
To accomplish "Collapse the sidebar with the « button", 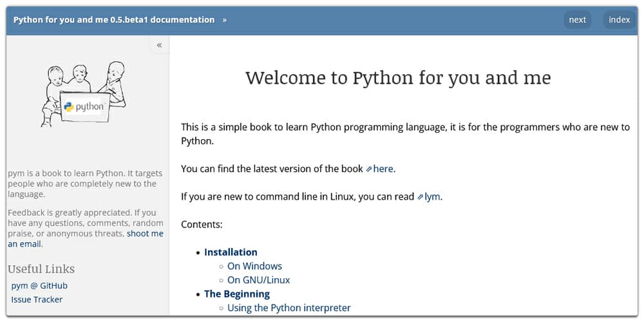I will tap(159, 45).
